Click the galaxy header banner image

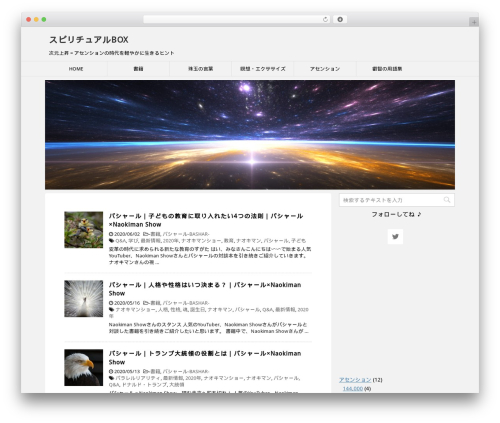pyautogui.click(x=250, y=135)
